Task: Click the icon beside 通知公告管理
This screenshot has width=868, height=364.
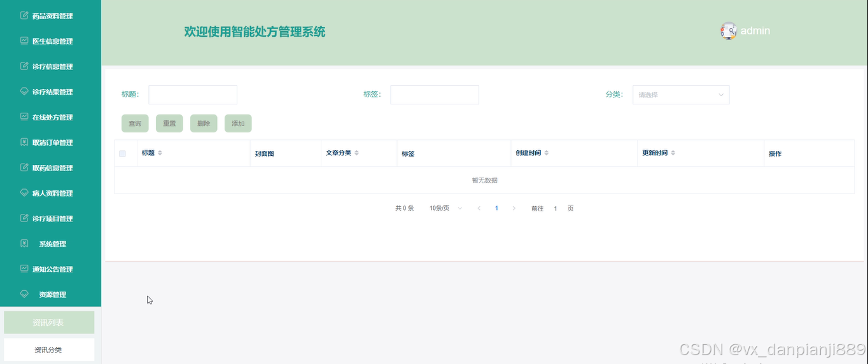Action: pos(24,269)
